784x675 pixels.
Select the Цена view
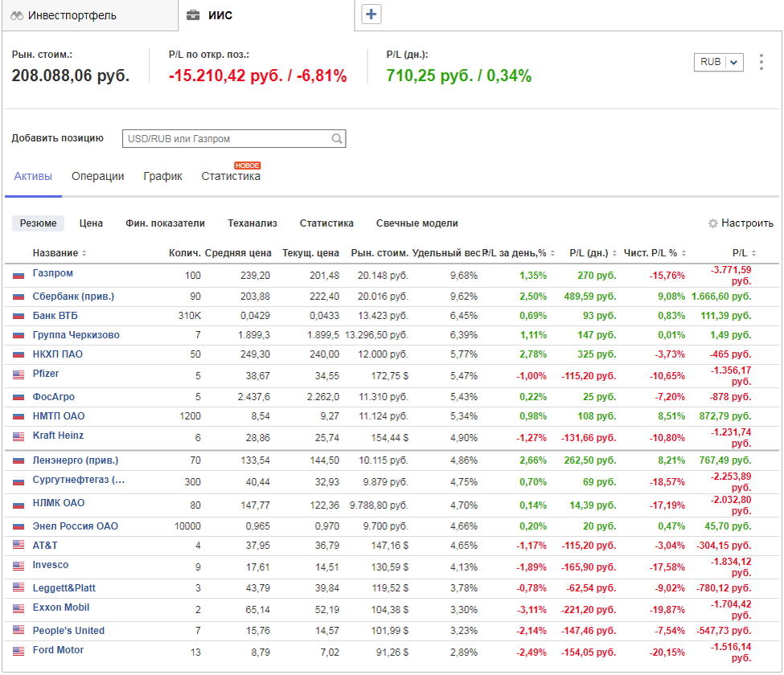91,223
